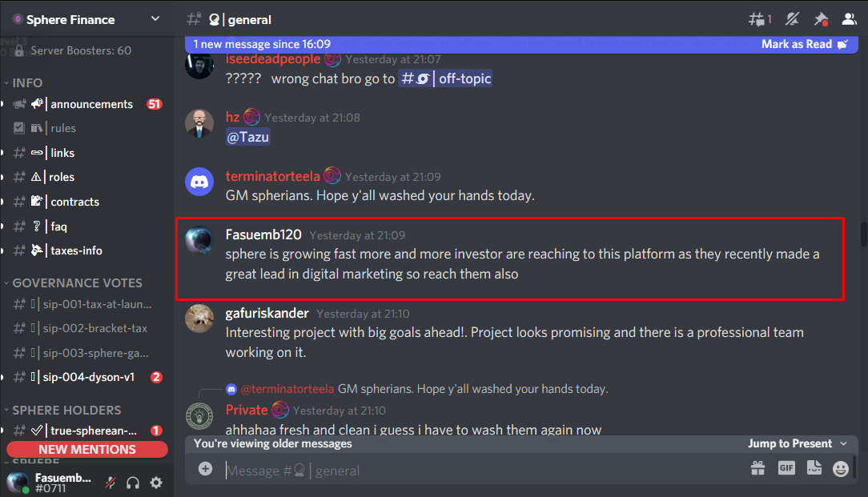Collapse the INFO category
The height and width of the screenshot is (497, 868).
click(x=26, y=83)
